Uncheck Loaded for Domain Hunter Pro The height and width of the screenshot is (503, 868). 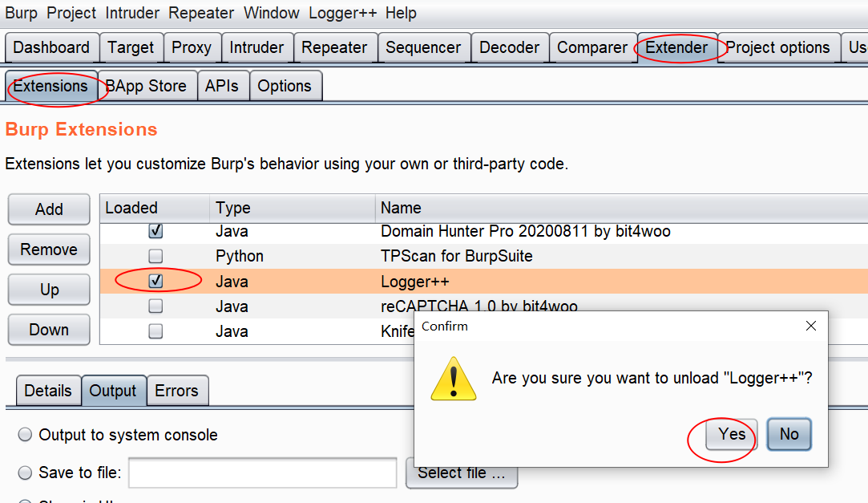coord(155,230)
